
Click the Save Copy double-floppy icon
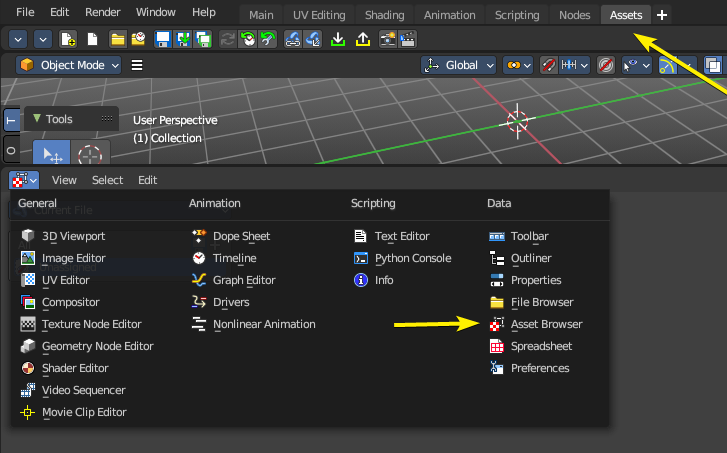click(x=204, y=39)
